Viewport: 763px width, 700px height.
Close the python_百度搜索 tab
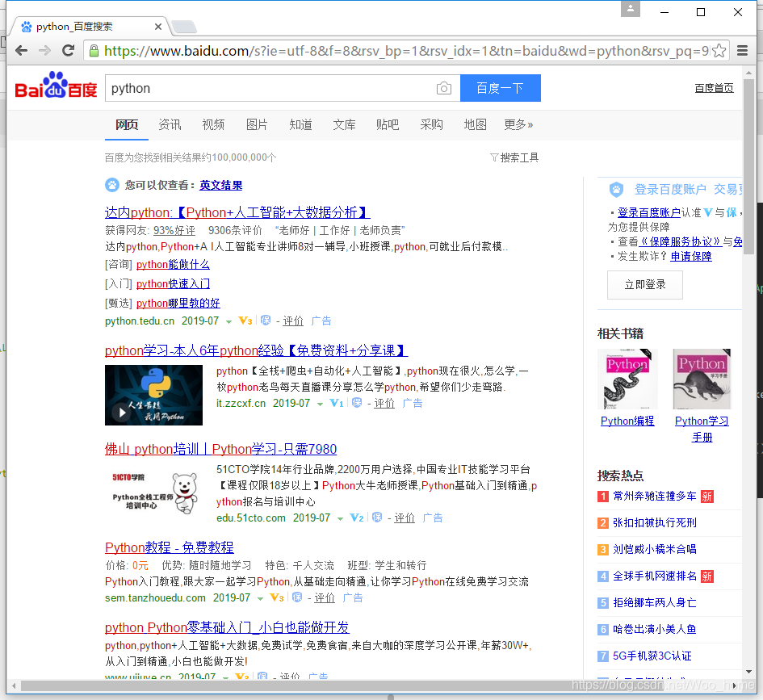(x=158, y=27)
